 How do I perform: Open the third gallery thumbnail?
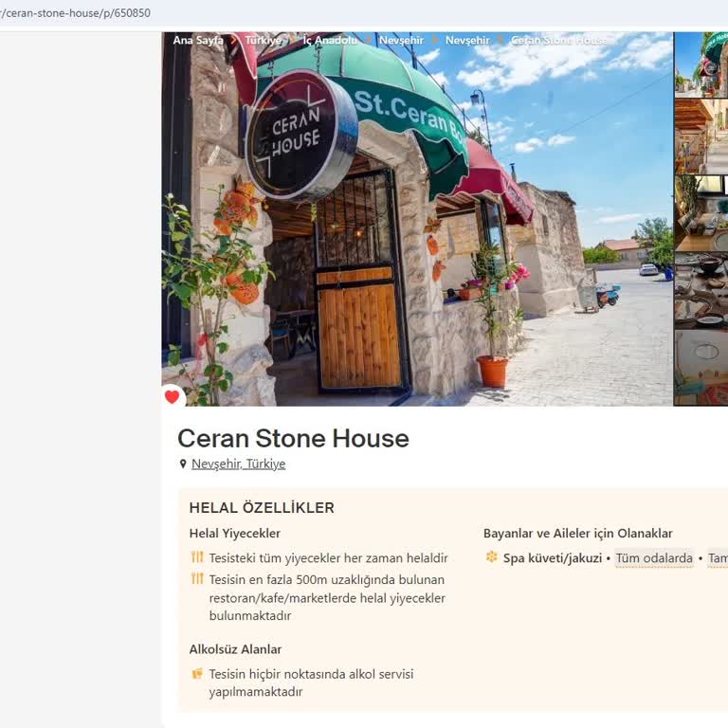701,213
